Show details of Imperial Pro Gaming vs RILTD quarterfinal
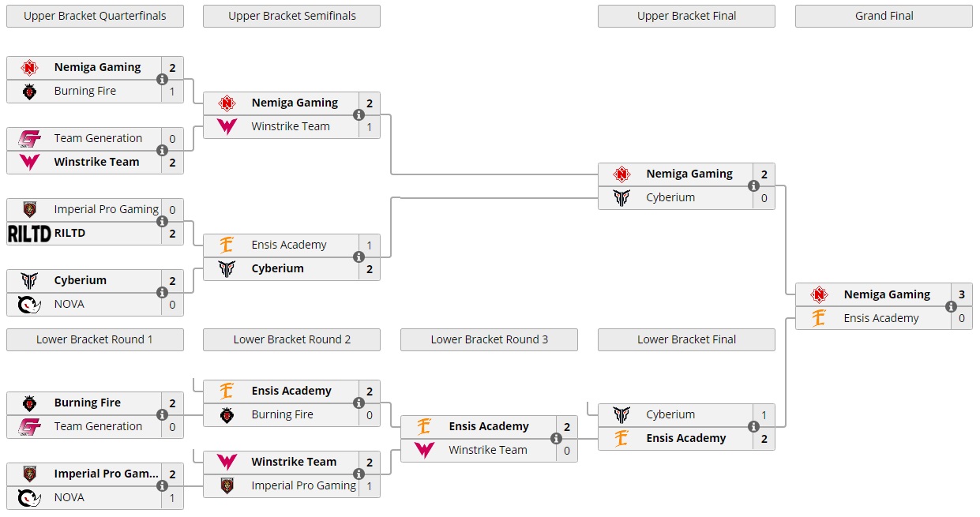980x517 pixels. coord(162,222)
